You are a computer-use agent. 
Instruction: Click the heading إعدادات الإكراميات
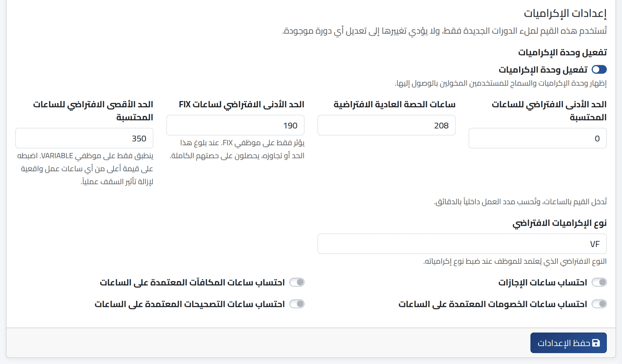coord(565,13)
